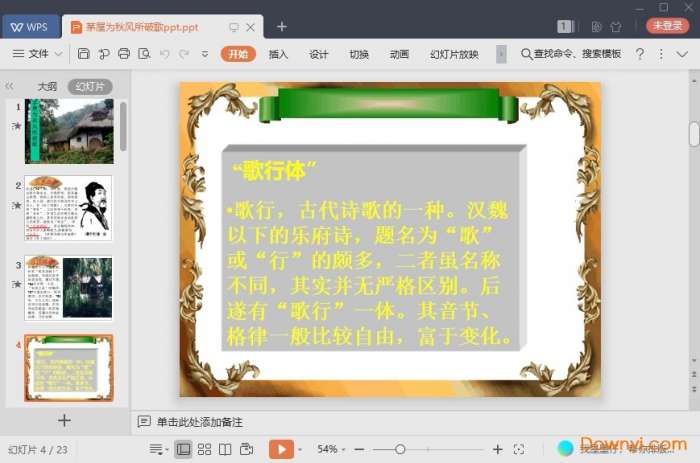Switch to slide sorter grid view

pyautogui.click(x=204, y=449)
